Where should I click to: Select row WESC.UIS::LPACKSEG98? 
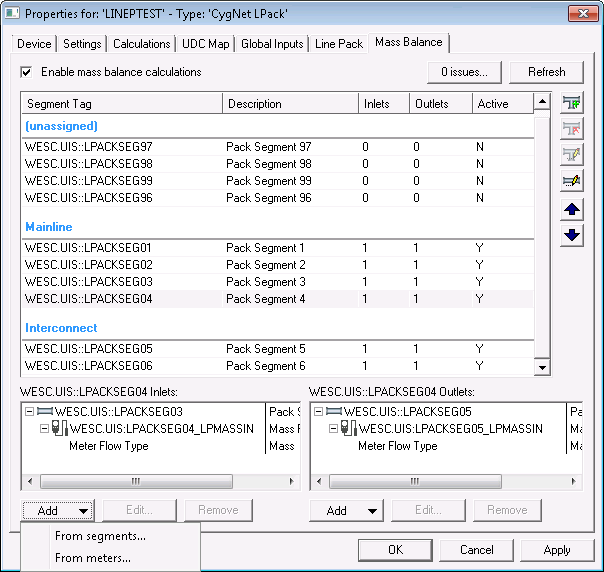click(278, 164)
